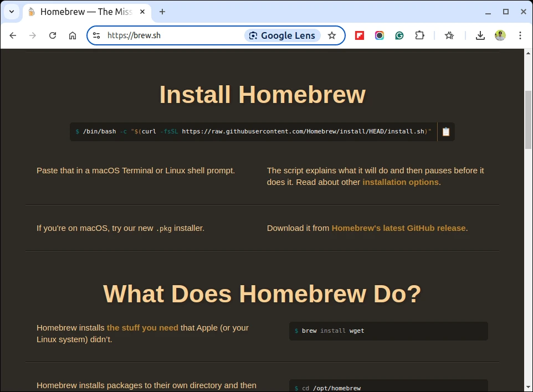Click the cd /opt/homebrew code block

(388, 386)
